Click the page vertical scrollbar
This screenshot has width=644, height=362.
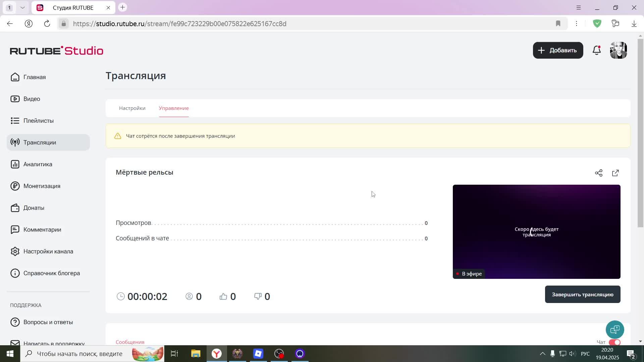(x=640, y=134)
